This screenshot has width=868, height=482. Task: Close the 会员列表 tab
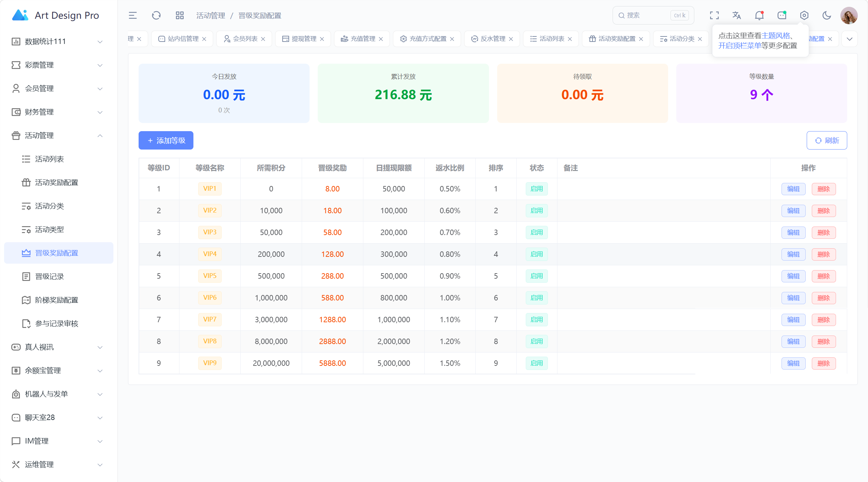click(263, 39)
